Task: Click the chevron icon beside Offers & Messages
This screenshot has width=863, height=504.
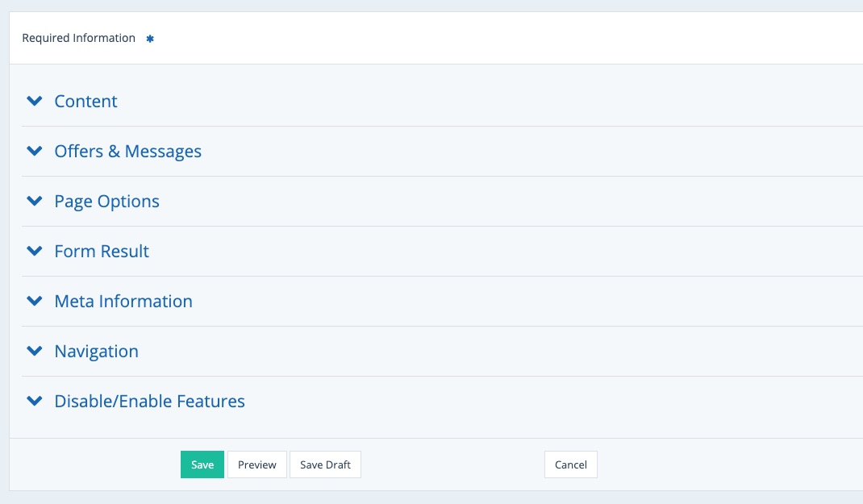Action: pos(34,152)
